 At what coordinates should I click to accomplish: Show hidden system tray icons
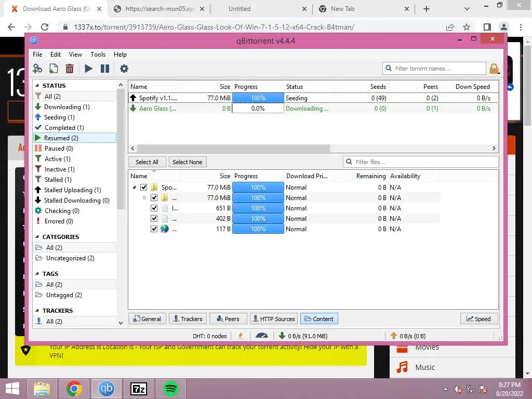[445, 389]
